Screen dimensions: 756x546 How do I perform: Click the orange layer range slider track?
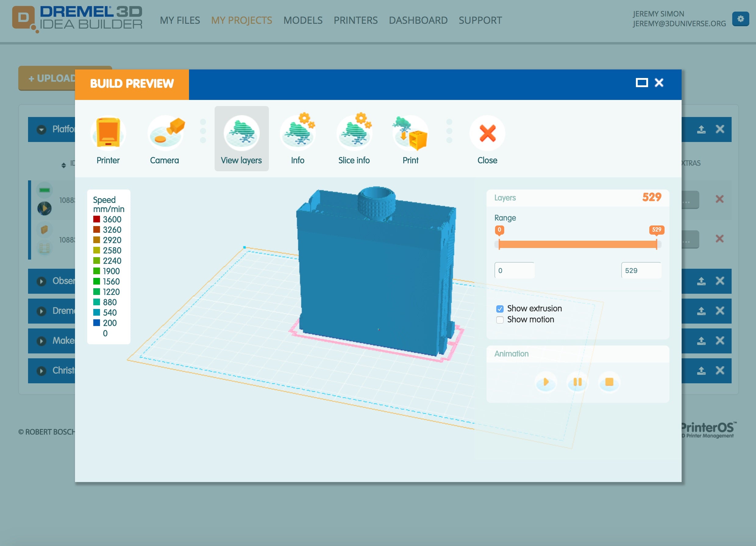coord(578,245)
